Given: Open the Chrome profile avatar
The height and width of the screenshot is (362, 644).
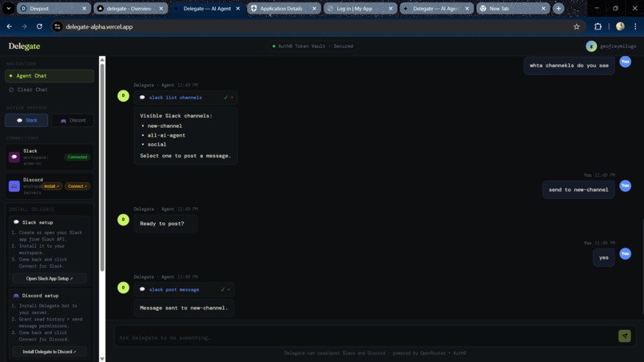Looking at the screenshot, I should coord(620,26).
